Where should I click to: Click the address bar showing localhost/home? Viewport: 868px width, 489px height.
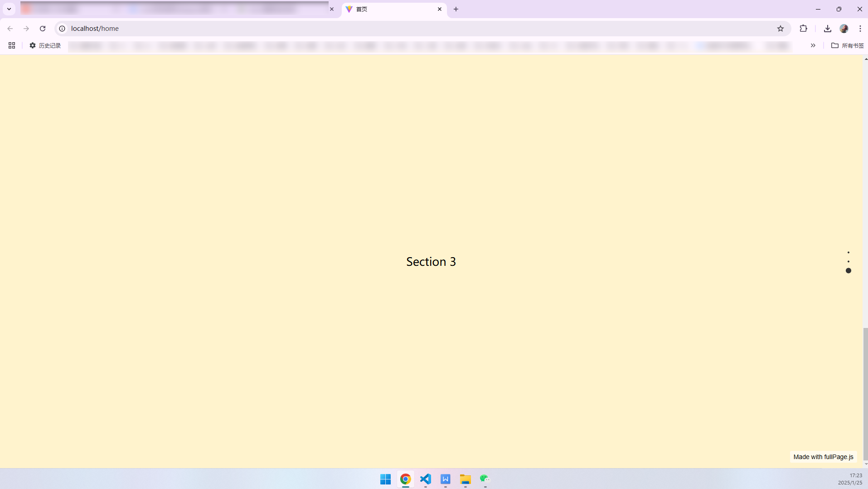pos(422,29)
